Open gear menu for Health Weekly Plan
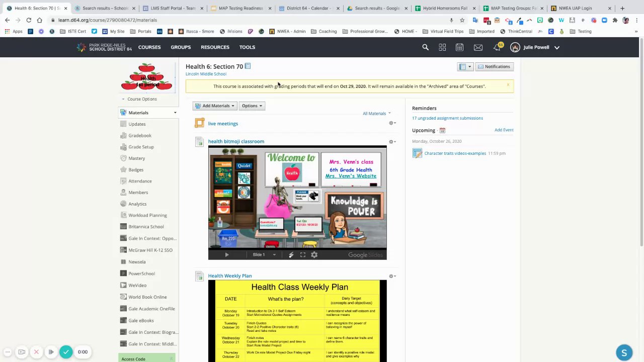Screen dimensions: 644x362 (392, 276)
